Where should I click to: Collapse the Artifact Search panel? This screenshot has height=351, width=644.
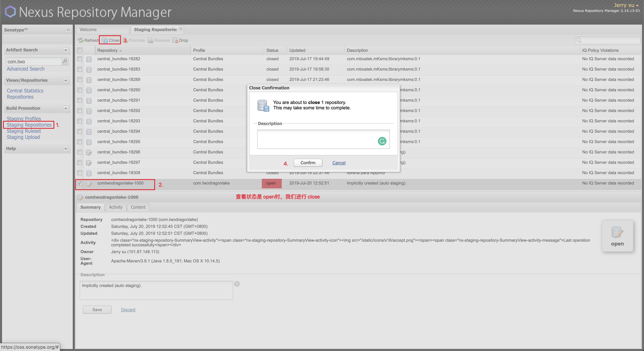click(x=66, y=50)
